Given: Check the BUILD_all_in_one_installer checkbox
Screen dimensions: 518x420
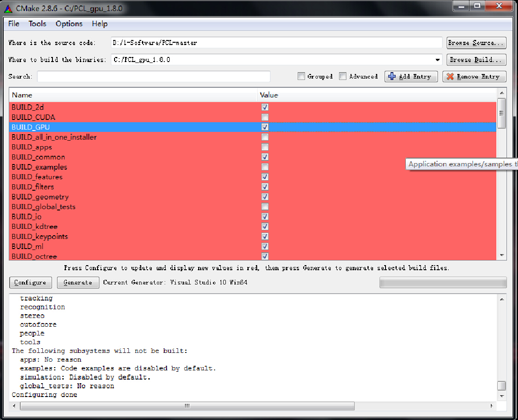Looking at the screenshot, I should (x=265, y=137).
